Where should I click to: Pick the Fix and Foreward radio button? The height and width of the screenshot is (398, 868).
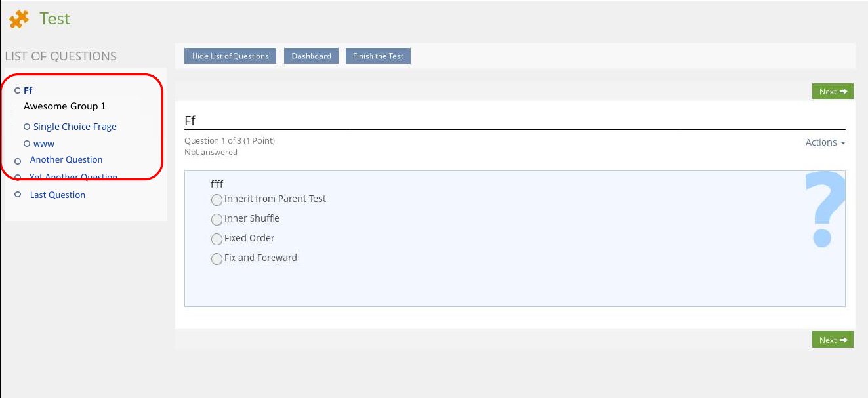coord(217,259)
